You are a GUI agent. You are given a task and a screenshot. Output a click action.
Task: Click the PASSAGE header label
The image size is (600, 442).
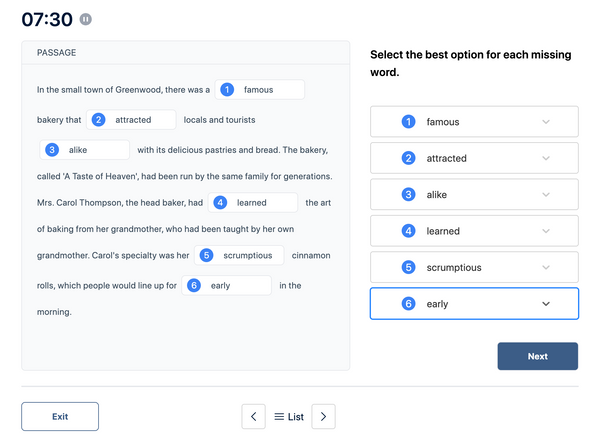[57, 52]
